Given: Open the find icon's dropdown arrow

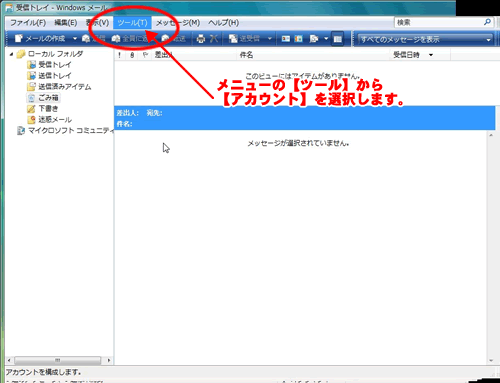Looking at the screenshot, I should (x=326, y=39).
